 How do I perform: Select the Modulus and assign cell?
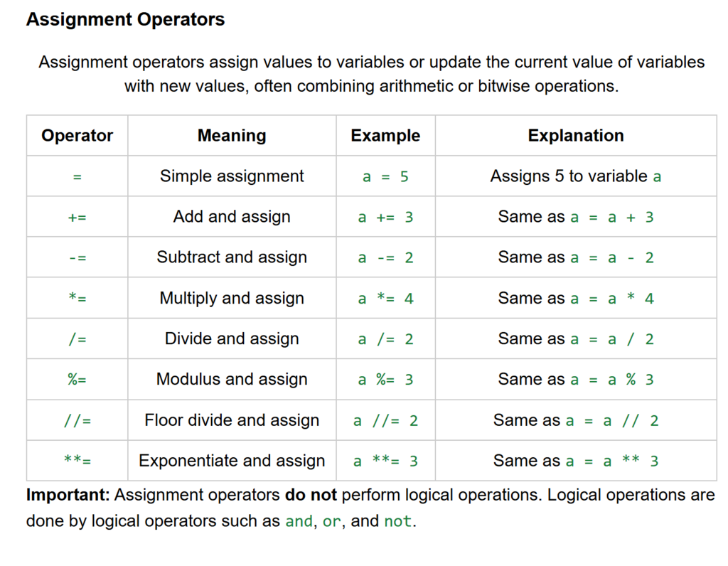point(232,380)
